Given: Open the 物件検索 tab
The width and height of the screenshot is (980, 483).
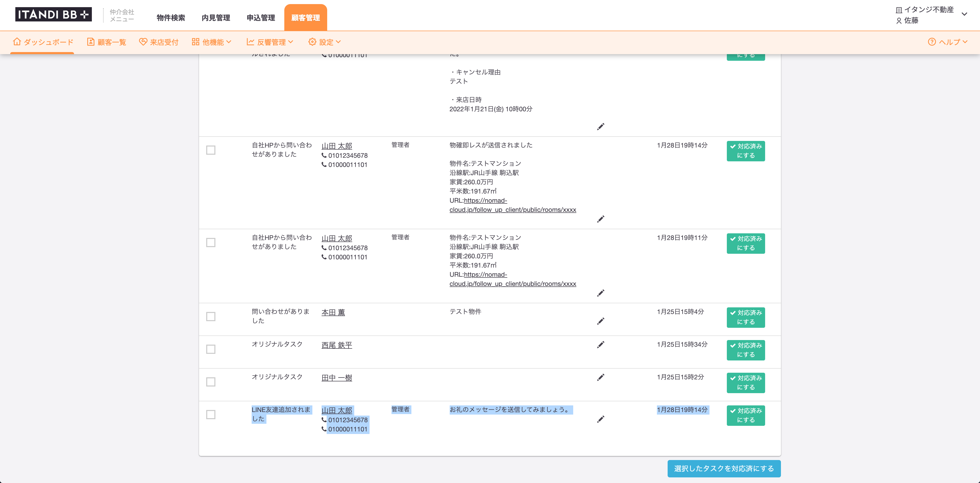Looking at the screenshot, I should pyautogui.click(x=171, y=18).
